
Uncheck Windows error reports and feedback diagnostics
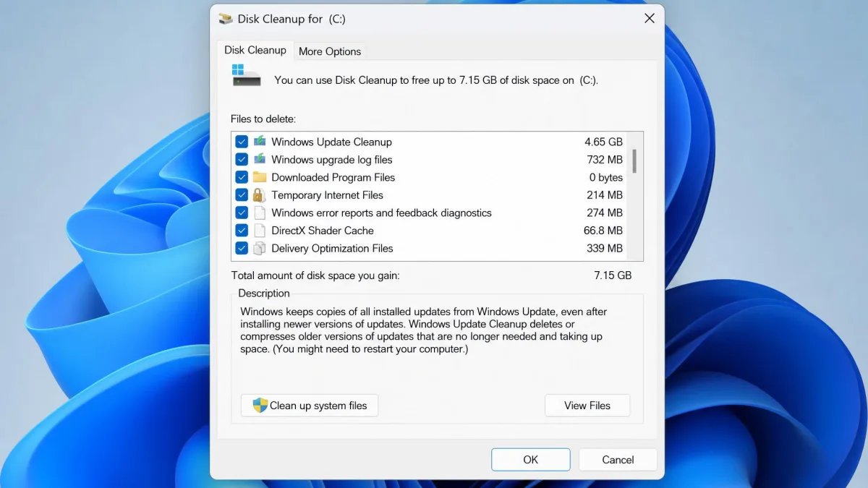pos(242,213)
